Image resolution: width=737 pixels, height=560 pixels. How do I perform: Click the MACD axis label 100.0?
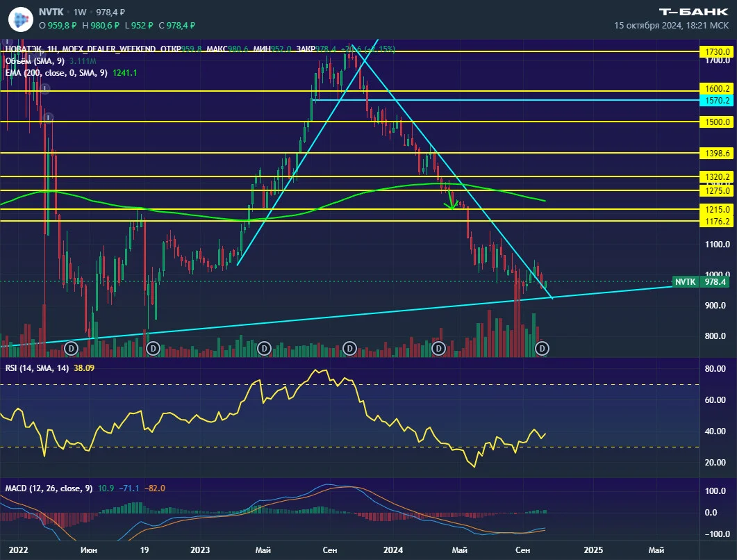[715, 491]
